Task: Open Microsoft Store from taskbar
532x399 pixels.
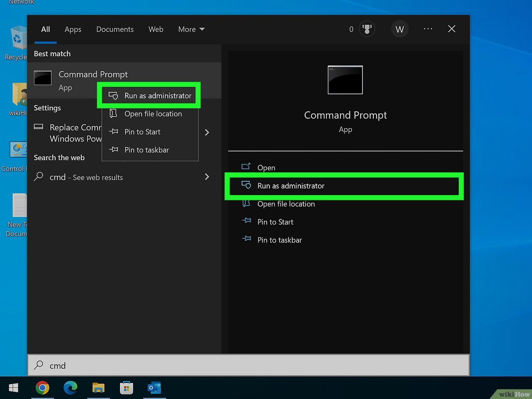Action: [126, 388]
